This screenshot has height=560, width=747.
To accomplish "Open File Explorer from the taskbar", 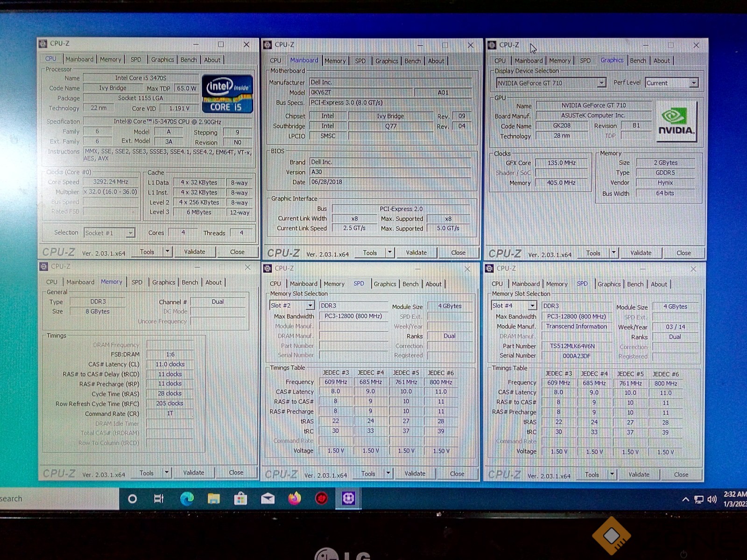I will [x=214, y=499].
